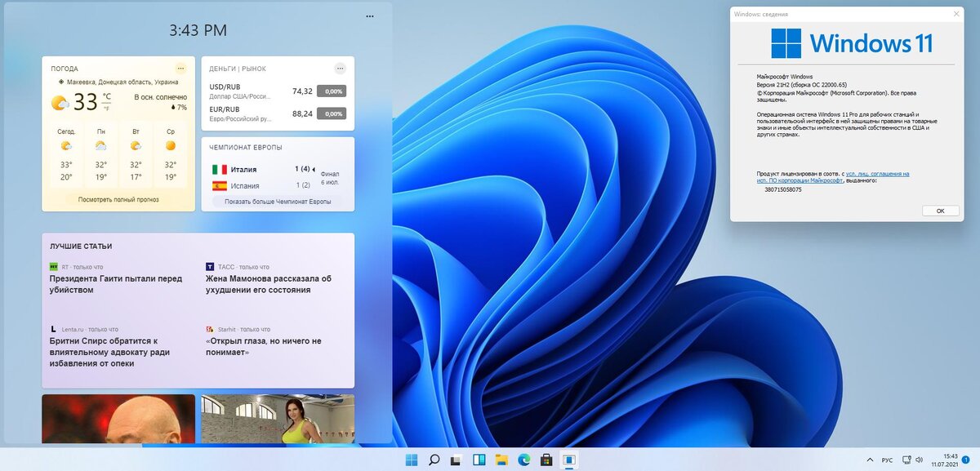The height and width of the screenshot is (471, 980).
Task: Open File Explorer from the taskbar
Action: (501, 460)
